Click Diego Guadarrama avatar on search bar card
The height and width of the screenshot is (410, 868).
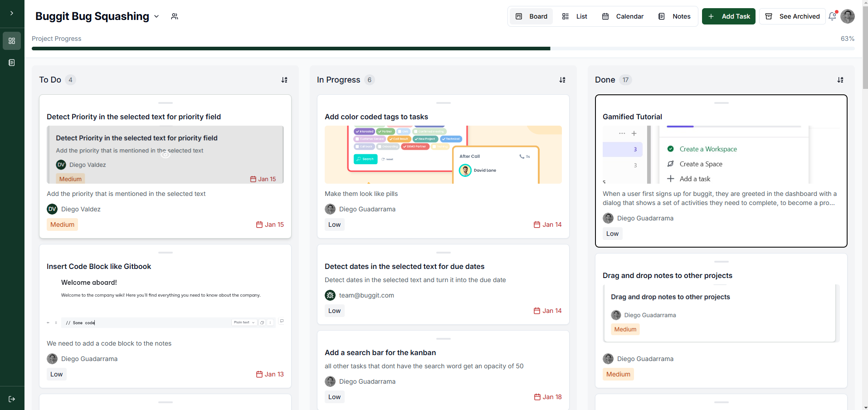pyautogui.click(x=330, y=381)
